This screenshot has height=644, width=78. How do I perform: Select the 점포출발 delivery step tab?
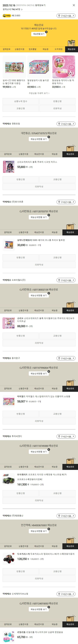tap(32, 49)
